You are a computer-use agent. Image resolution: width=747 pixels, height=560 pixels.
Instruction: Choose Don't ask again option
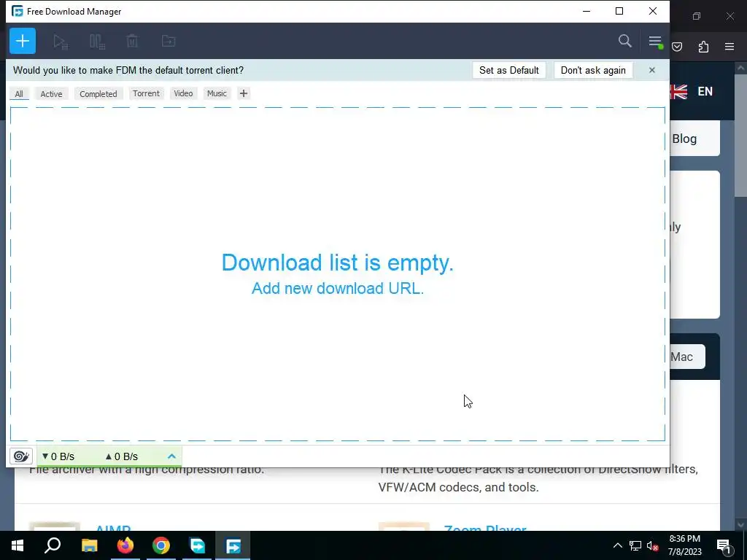tap(593, 71)
